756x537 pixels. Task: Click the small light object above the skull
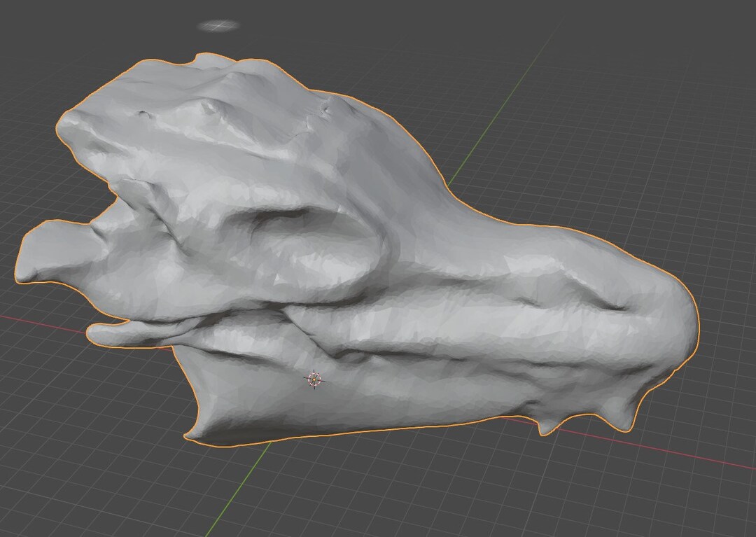click(219, 23)
